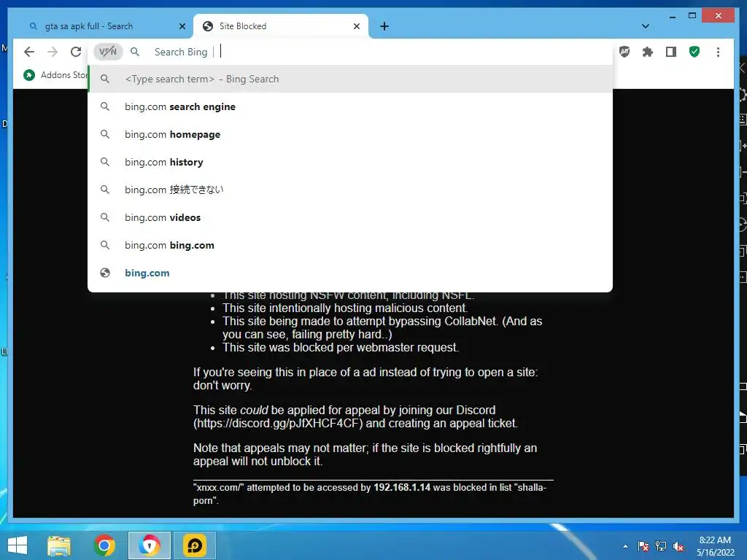This screenshot has height=560, width=747.
Task: Select '<Type search term> - Bing Search' suggestion
Action: click(x=350, y=79)
